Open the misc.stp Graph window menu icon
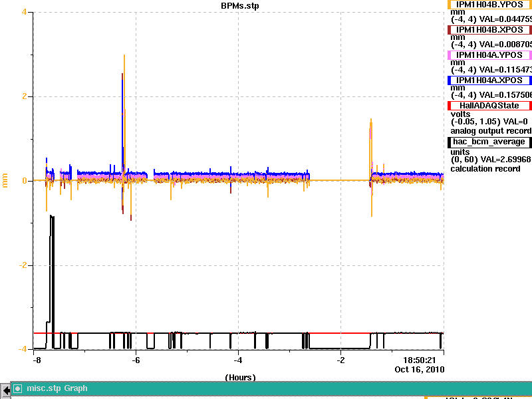Screen dimensions: 532x399 pos(18,388)
